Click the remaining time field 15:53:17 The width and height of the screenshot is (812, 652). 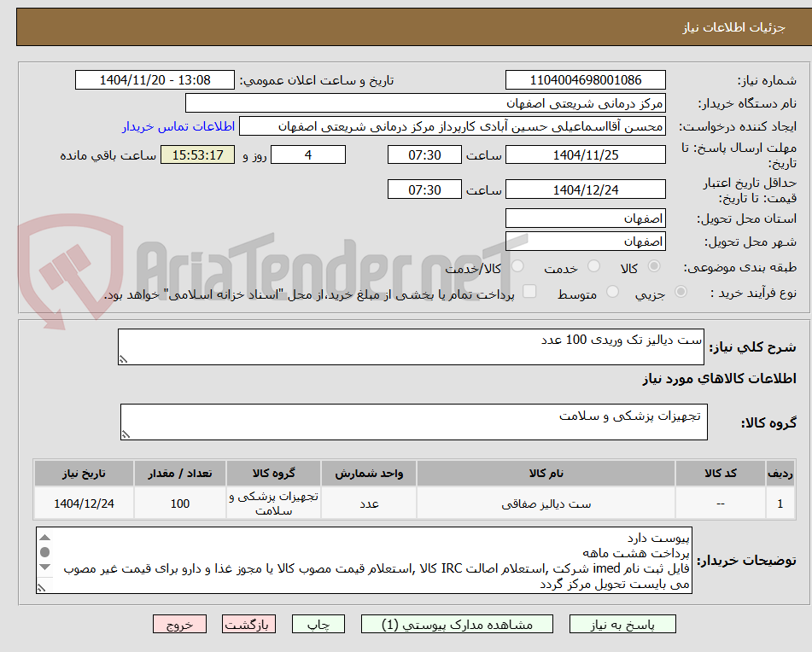(x=197, y=154)
